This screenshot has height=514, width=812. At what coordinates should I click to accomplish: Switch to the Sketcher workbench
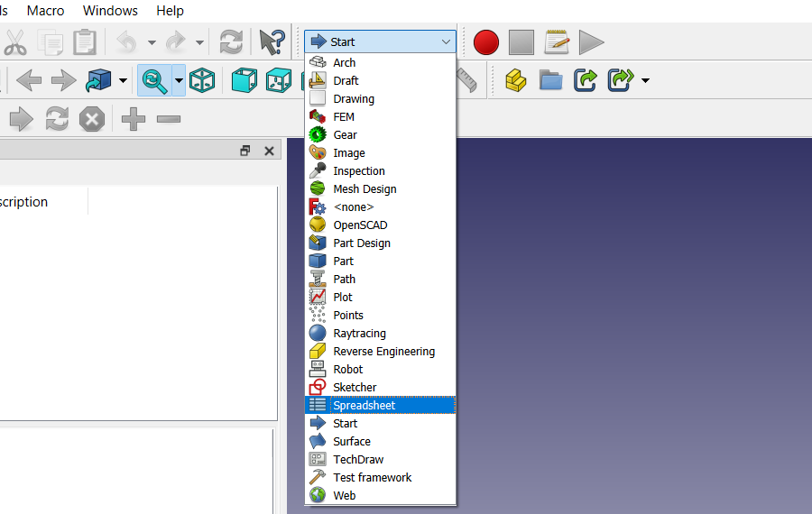(380, 387)
